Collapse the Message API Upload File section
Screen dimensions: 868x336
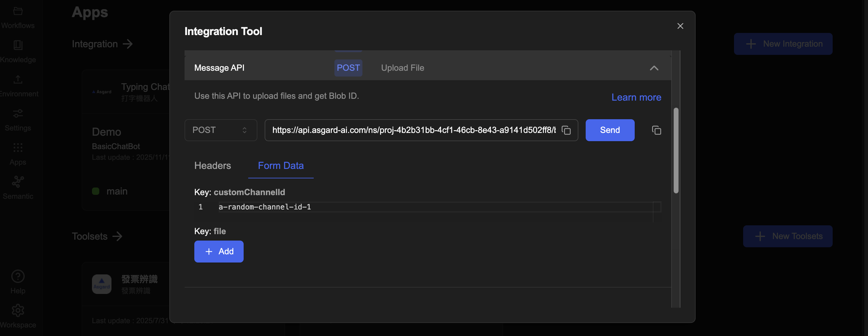click(x=654, y=68)
